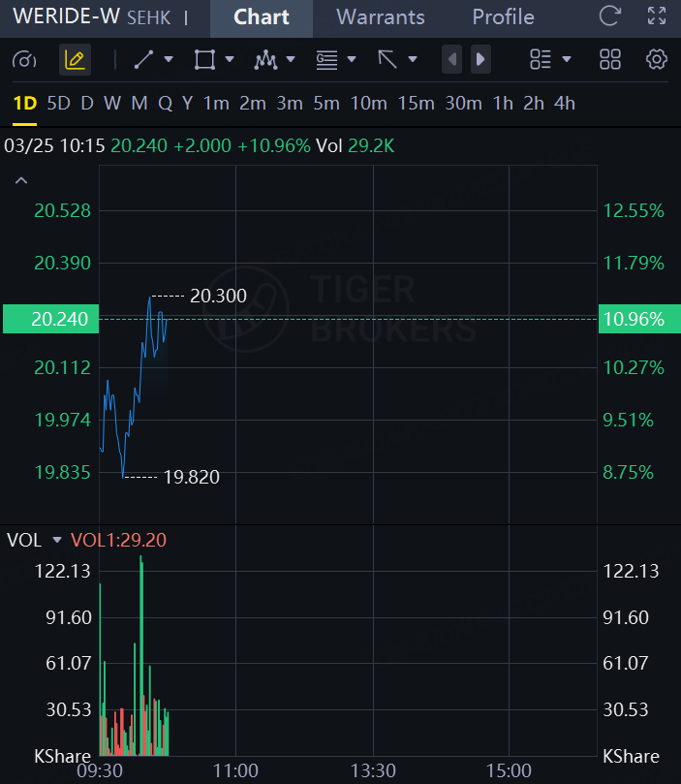Image resolution: width=681 pixels, height=784 pixels.
Task: Select the 1h interval
Action: pos(503,104)
